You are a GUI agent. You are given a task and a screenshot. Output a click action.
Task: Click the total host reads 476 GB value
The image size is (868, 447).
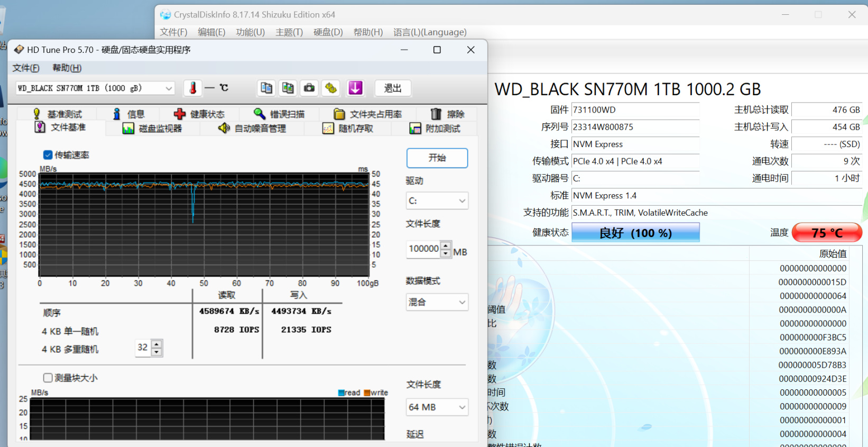coord(827,110)
